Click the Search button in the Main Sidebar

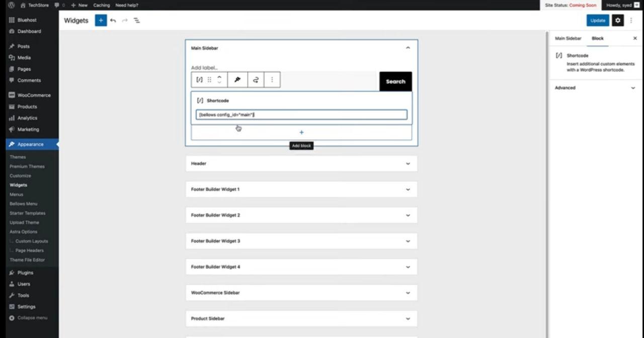[395, 81]
